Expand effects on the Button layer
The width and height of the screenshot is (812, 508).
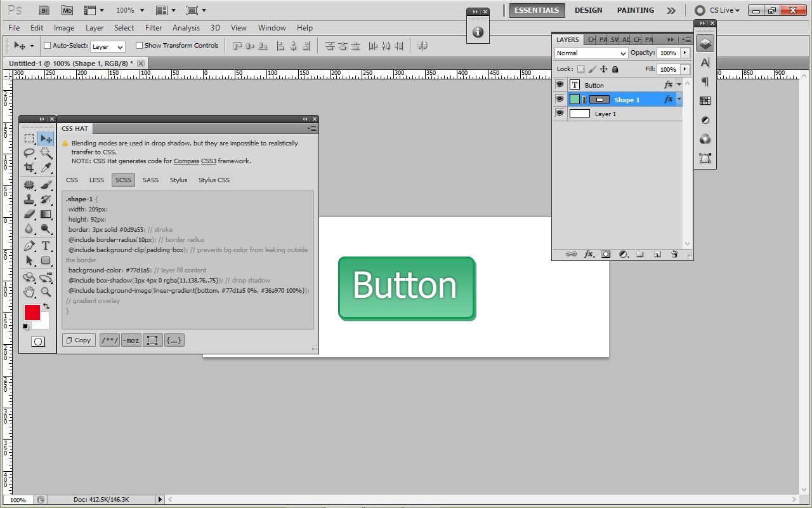[679, 84]
